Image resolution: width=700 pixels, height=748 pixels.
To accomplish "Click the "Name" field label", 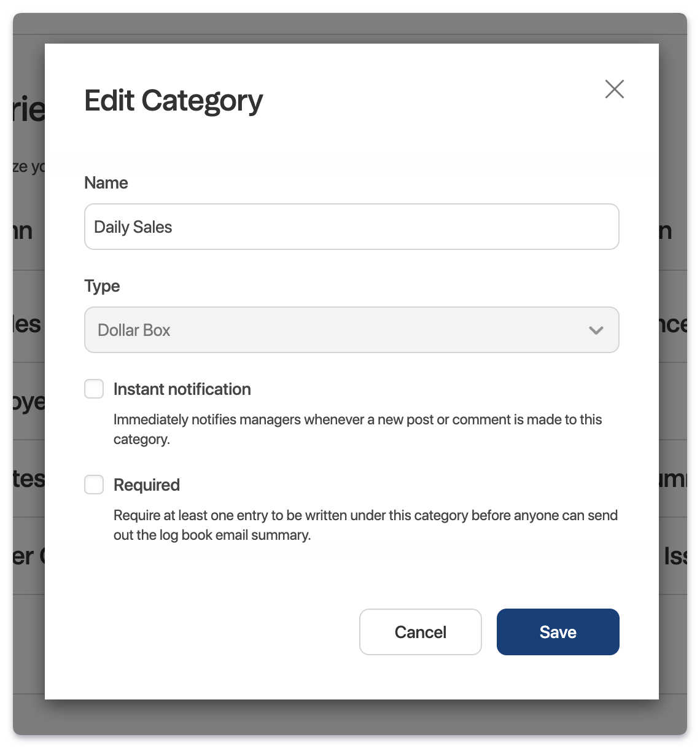I will tap(106, 183).
